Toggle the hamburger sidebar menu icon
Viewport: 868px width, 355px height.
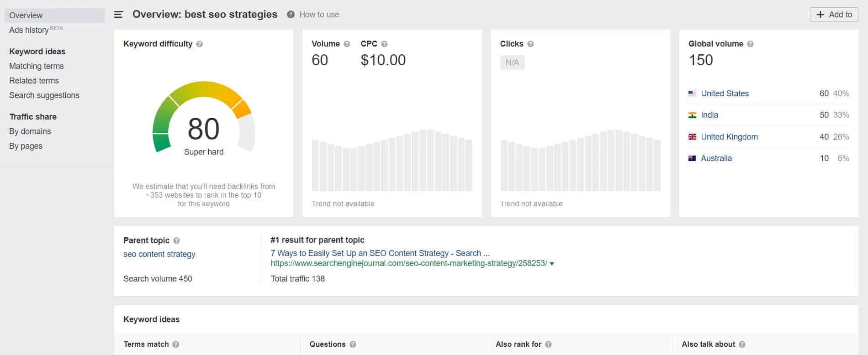point(118,15)
